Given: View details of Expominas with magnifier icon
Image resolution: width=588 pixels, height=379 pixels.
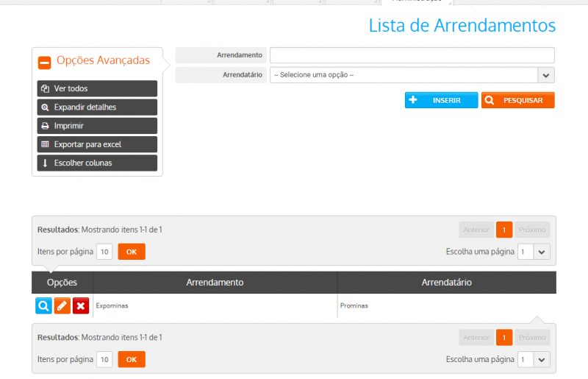Looking at the screenshot, I should 43,305.
